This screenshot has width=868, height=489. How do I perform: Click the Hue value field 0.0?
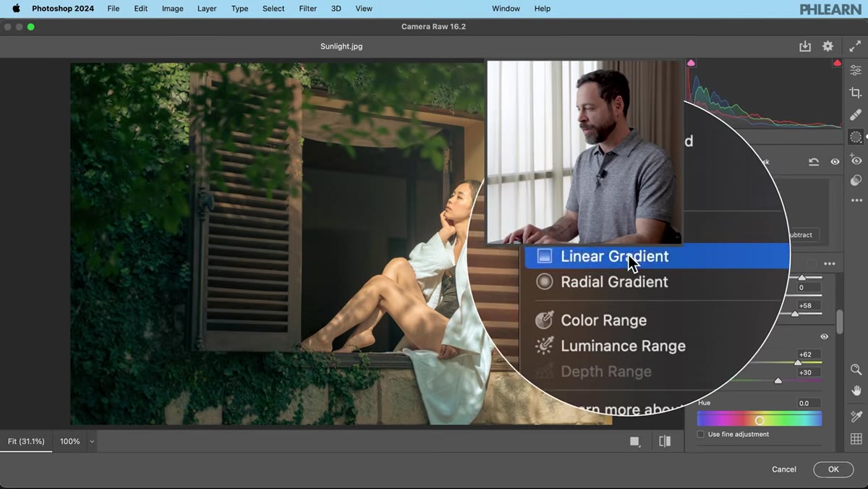pos(809,403)
